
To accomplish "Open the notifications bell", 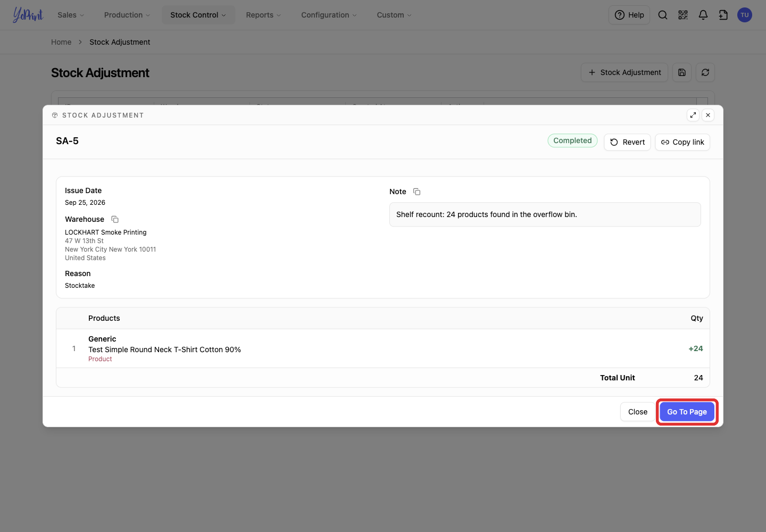I will 703,15.
